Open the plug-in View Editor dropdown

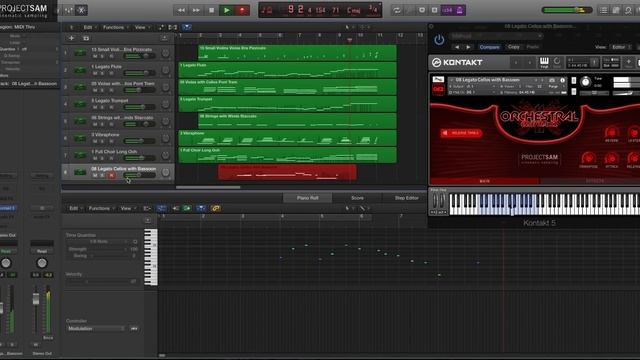click(x=620, y=47)
